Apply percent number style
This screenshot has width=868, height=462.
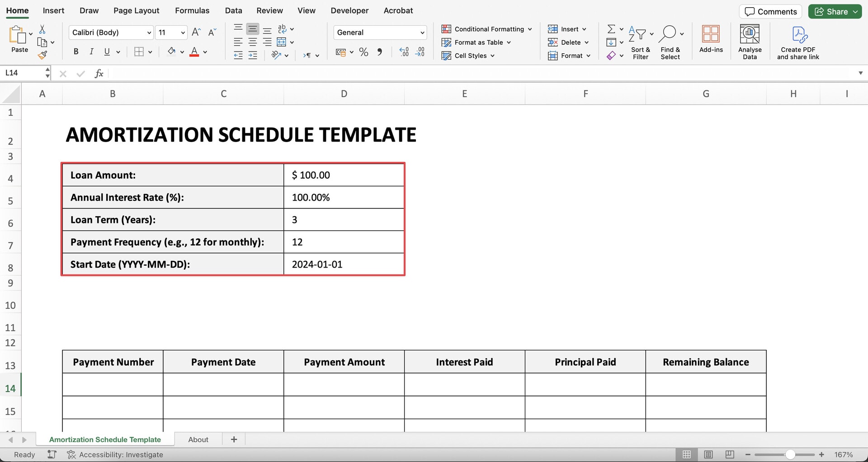(x=363, y=52)
